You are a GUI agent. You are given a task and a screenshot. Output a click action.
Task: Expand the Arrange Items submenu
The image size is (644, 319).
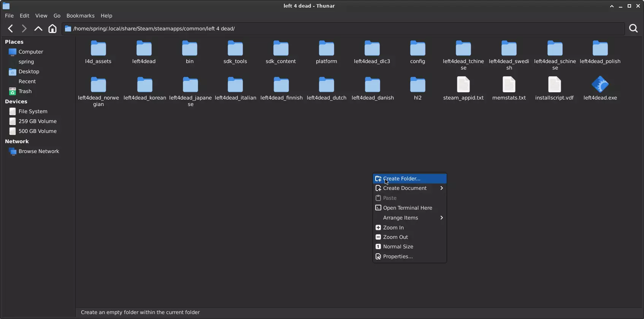[x=410, y=218]
